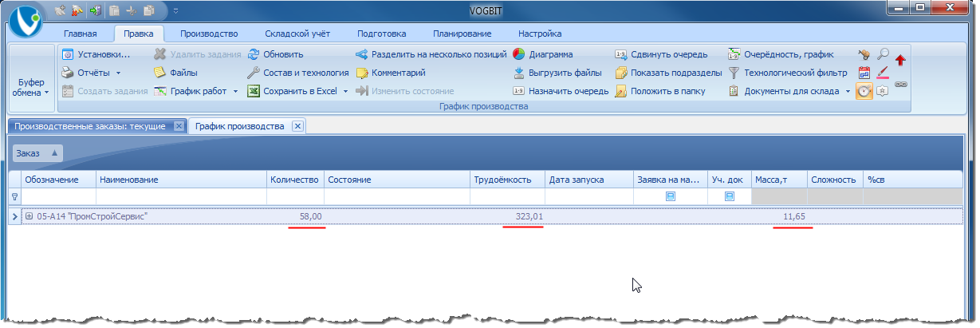Click the paste clipboard icon in quick access toolbar
The height and width of the screenshot is (328, 980).
[114, 11]
